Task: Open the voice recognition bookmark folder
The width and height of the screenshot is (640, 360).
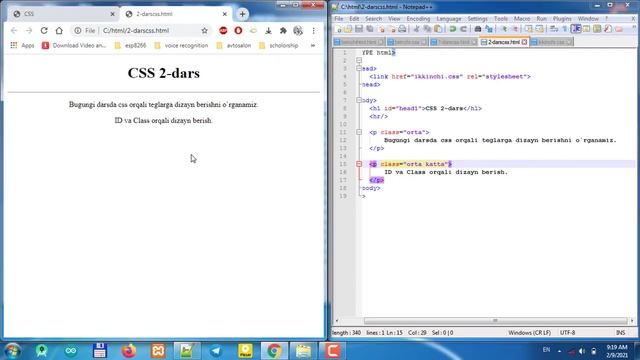Action: pyautogui.click(x=181, y=45)
